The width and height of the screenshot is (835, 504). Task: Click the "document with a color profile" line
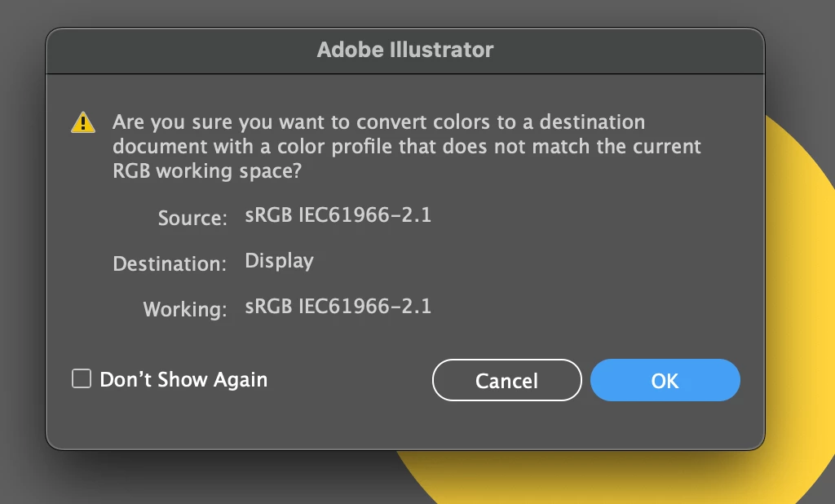(406, 148)
